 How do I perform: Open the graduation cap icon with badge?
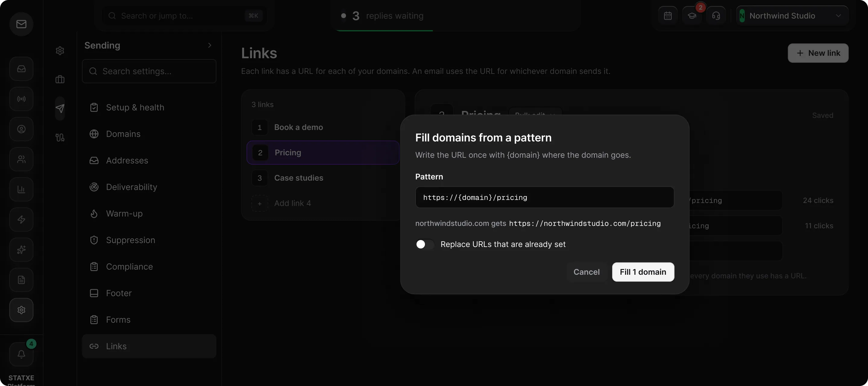[692, 16]
